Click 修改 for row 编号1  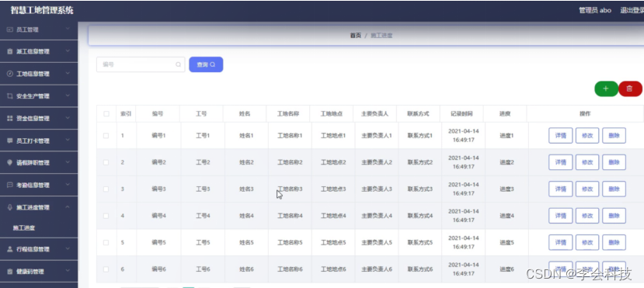point(587,135)
